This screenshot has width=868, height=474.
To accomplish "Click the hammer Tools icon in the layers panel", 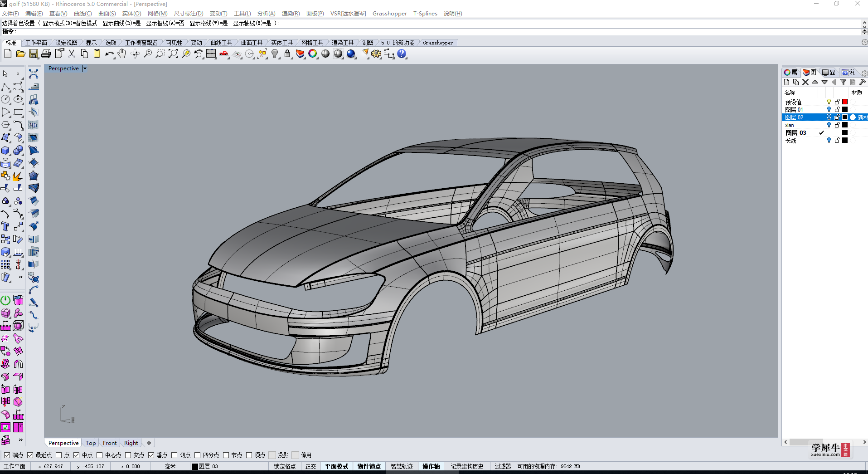I will pos(862,82).
